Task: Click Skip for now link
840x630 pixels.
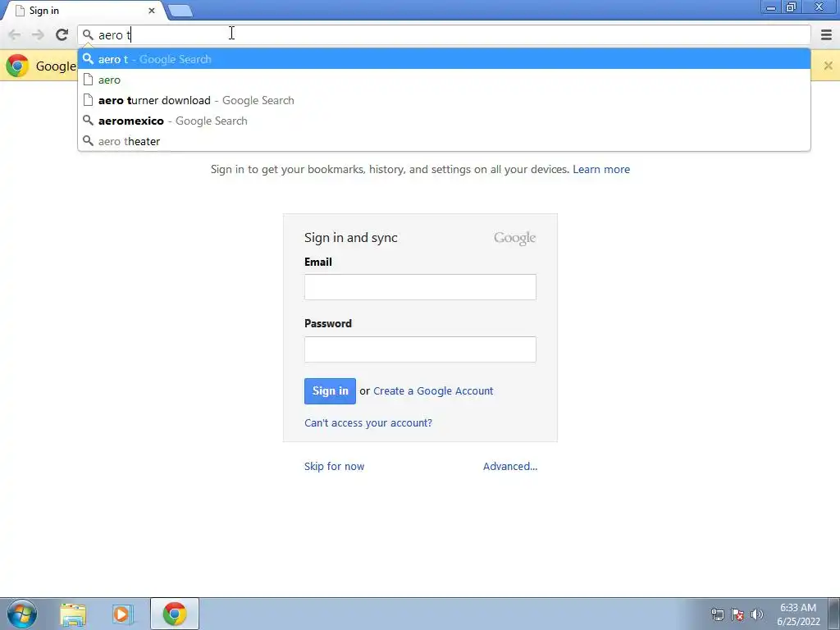Action: [x=335, y=466]
